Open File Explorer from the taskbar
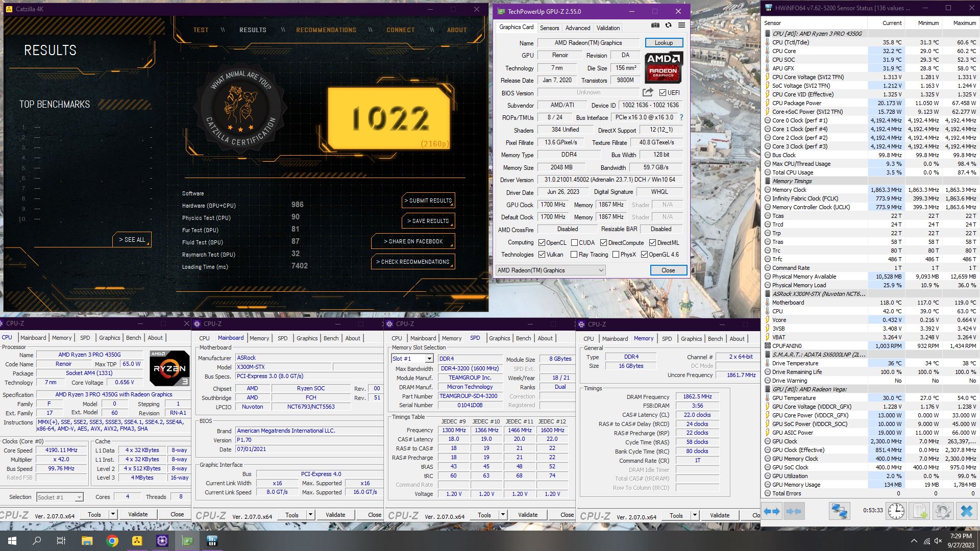This screenshot has height=551, width=980. pyautogui.click(x=87, y=541)
